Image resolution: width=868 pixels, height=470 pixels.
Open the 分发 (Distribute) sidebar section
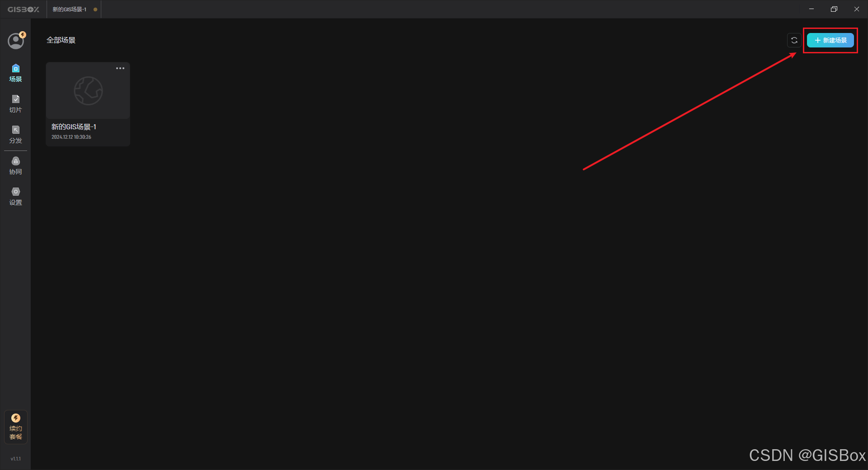click(16, 135)
